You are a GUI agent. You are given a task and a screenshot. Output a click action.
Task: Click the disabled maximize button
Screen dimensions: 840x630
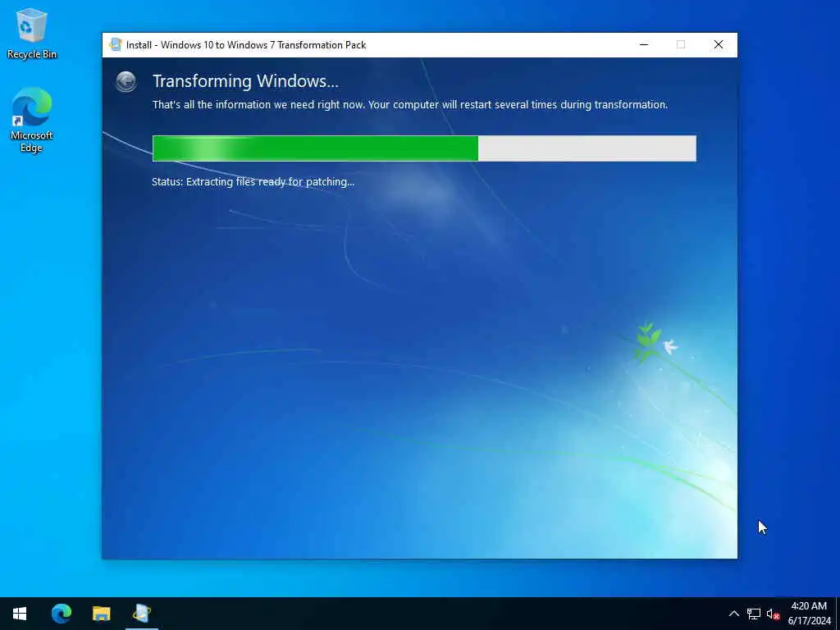[x=680, y=45]
